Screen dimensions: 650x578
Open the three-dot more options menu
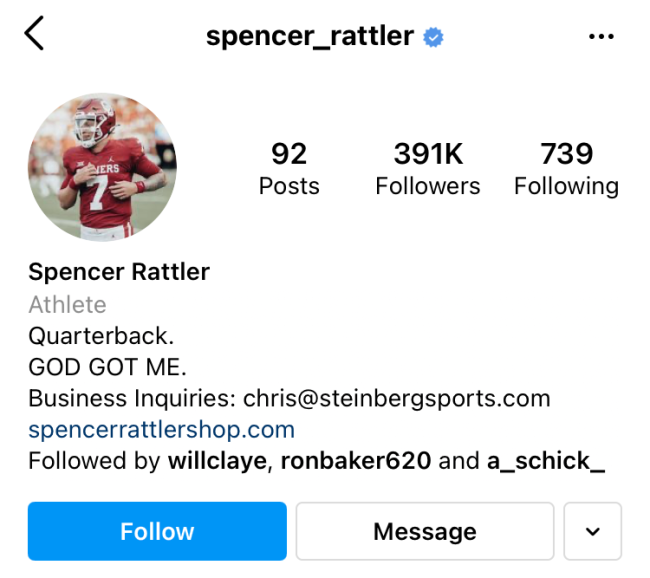click(601, 37)
